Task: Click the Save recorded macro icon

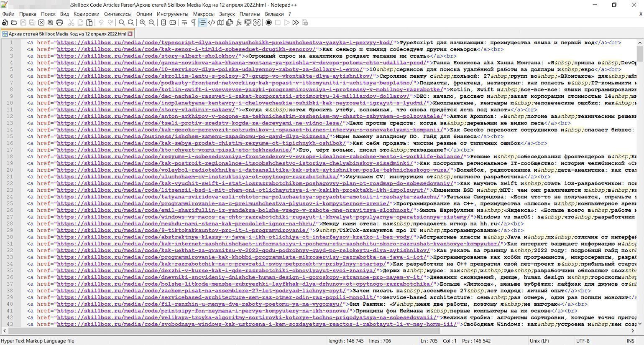Action: click(x=305, y=23)
